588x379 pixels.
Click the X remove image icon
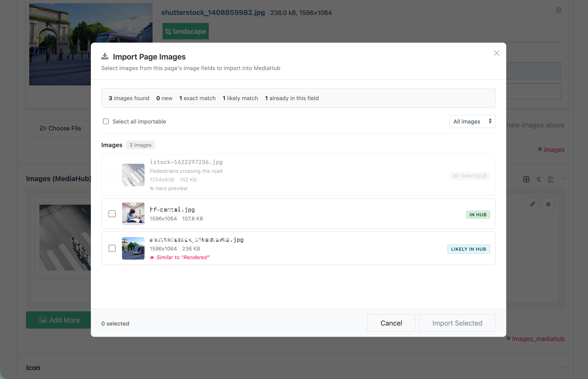[548, 204]
